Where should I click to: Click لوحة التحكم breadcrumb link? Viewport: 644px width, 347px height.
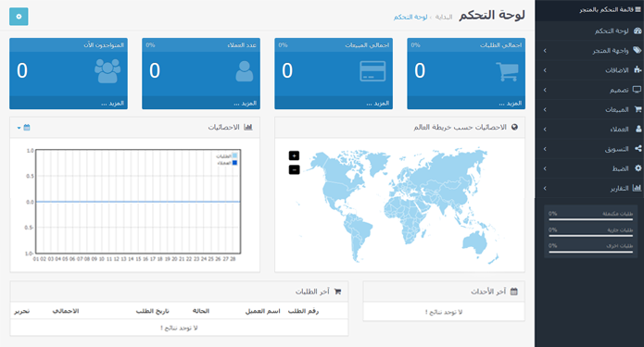point(410,17)
